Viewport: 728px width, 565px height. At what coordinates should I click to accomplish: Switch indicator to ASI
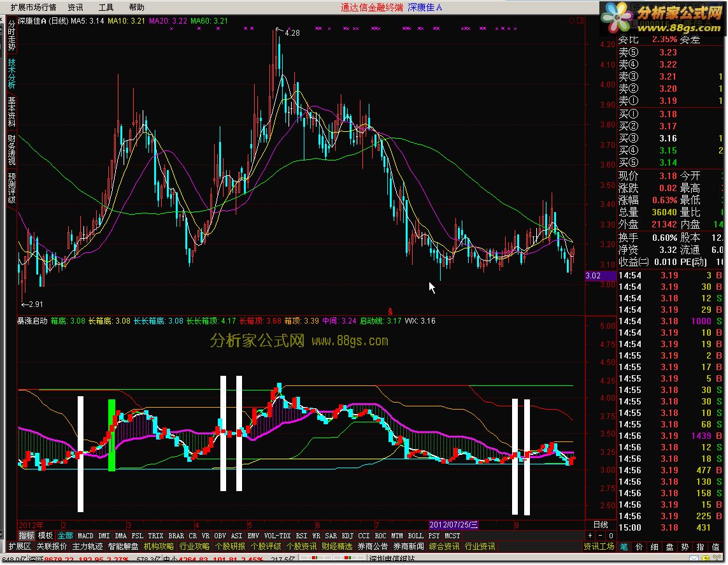click(x=237, y=536)
